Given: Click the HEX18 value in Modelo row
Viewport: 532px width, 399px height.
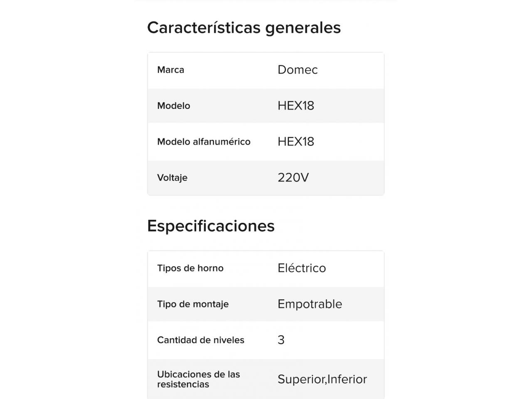Looking at the screenshot, I should (x=296, y=106).
